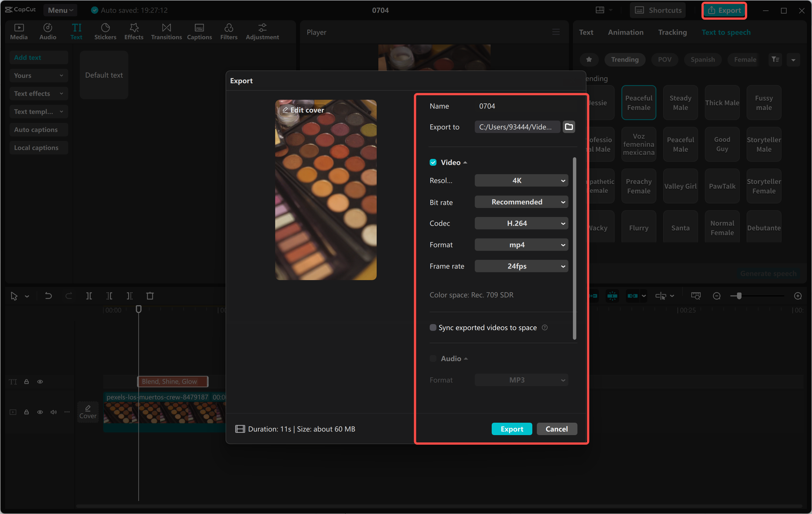Open the Codec dropdown showing H.264

pos(521,223)
